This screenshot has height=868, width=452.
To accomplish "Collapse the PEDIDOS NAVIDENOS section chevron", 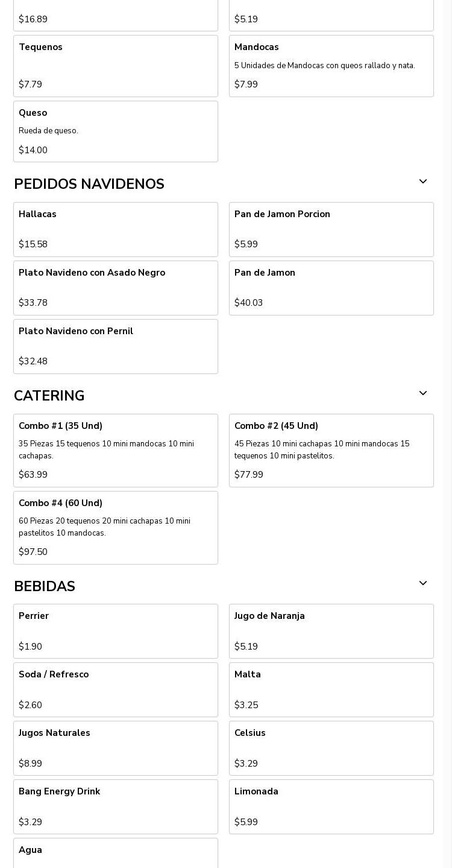I will coord(422,182).
